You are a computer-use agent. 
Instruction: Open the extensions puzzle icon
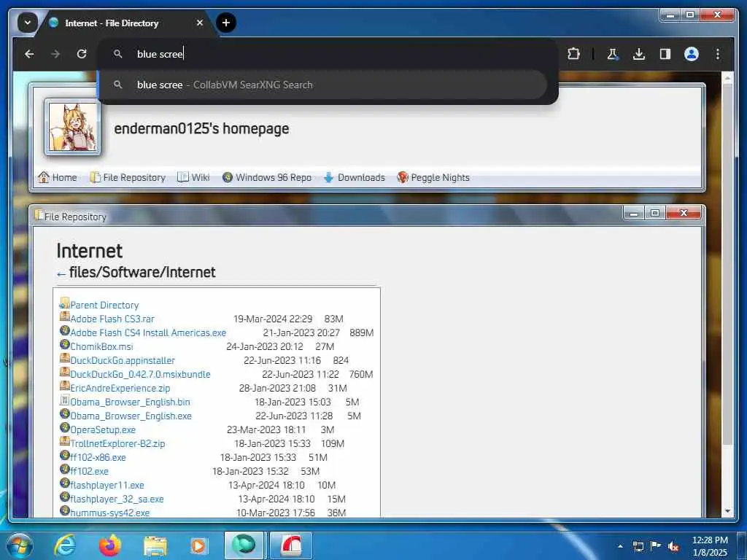(573, 54)
